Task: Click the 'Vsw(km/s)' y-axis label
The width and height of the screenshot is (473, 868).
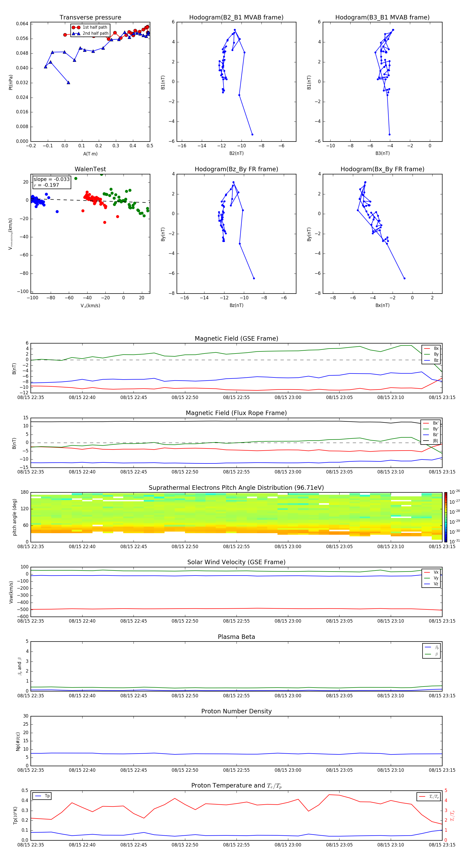Action: click(x=11, y=592)
